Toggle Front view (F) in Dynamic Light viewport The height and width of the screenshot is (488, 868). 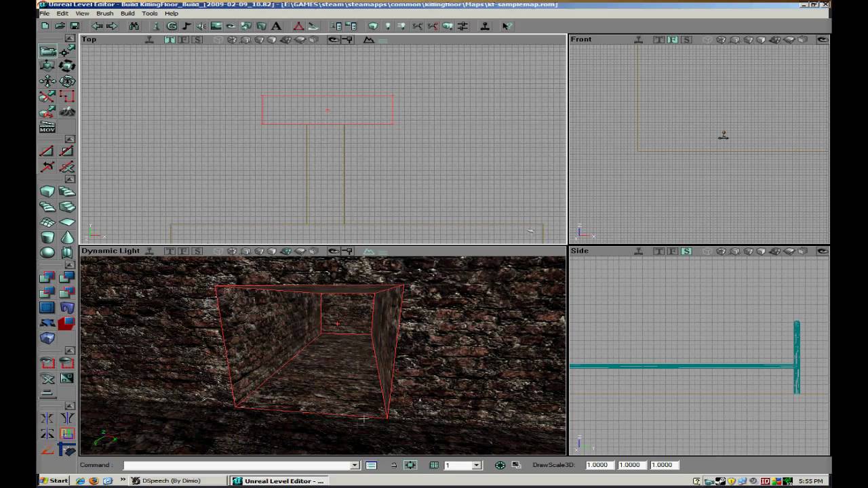(x=183, y=251)
